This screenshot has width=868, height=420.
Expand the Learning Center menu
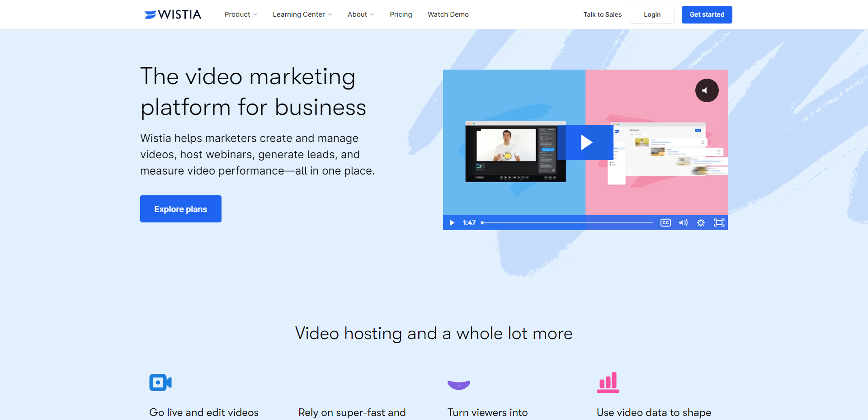pos(302,14)
